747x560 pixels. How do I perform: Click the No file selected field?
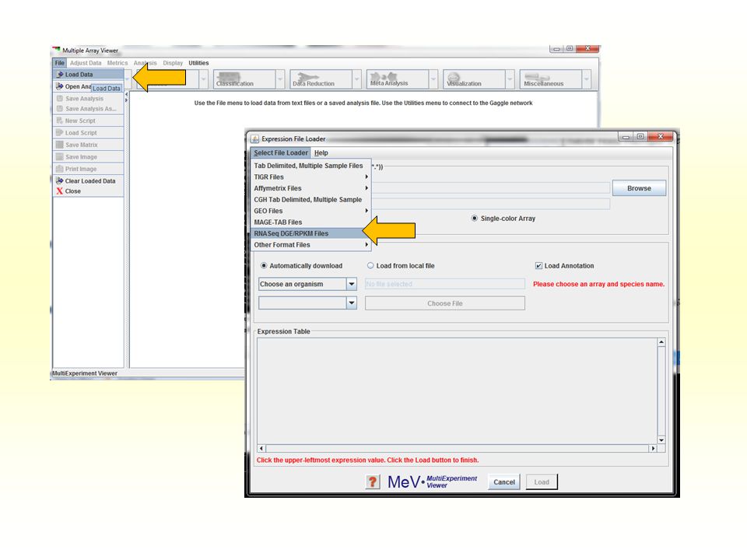445,284
